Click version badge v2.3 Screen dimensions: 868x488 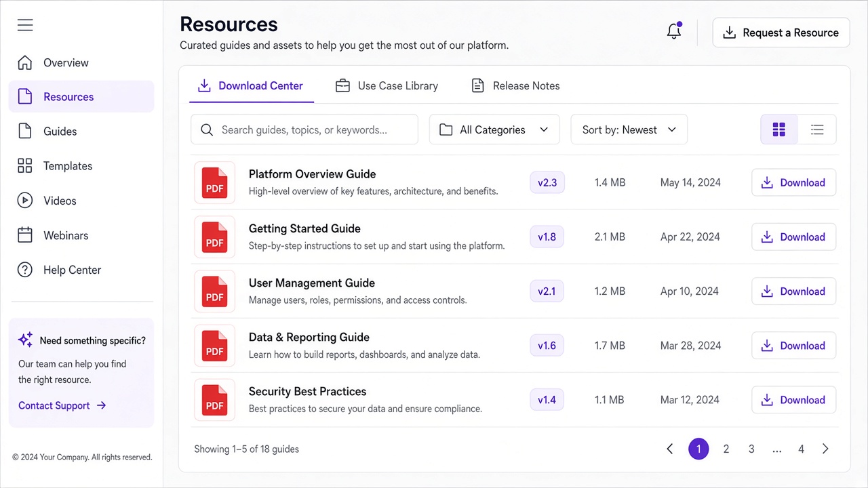pos(547,182)
